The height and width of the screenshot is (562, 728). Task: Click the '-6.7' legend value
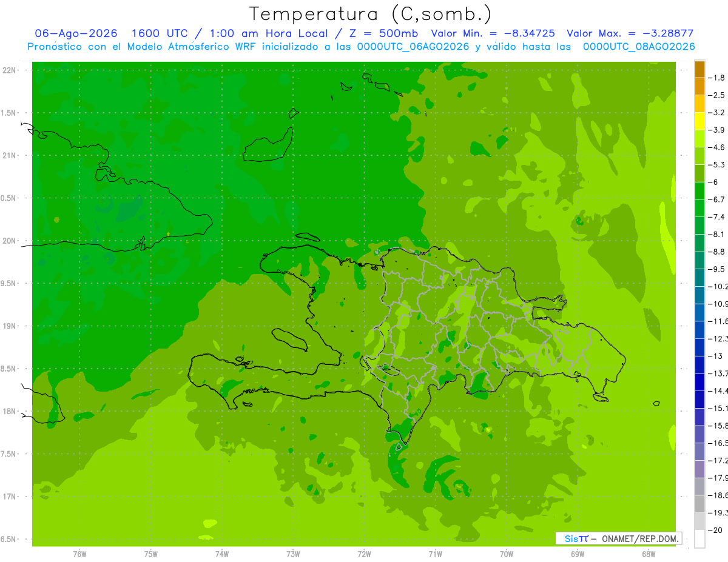[x=716, y=199]
